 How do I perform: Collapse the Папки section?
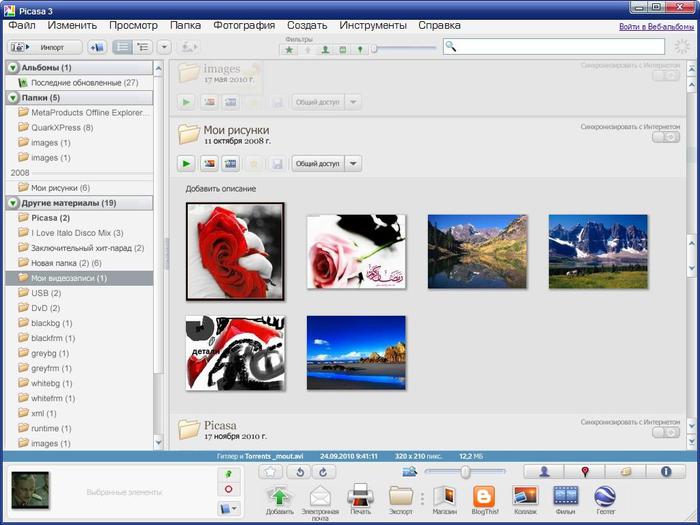[x=13, y=98]
